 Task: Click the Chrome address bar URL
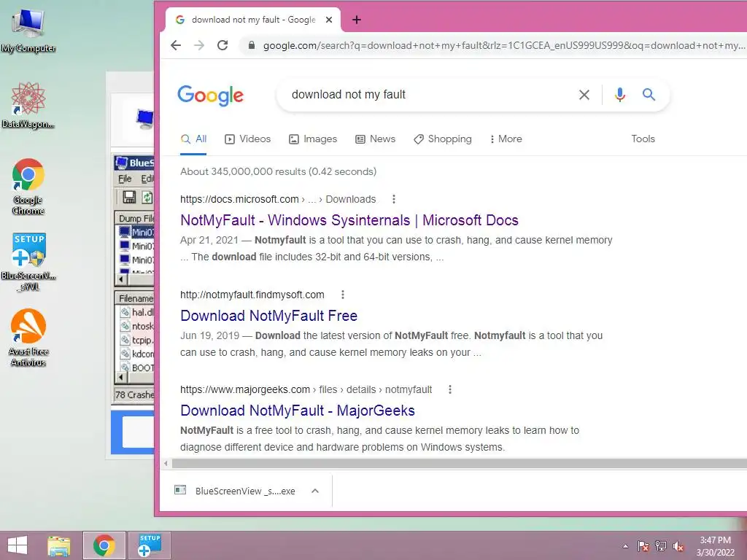(503, 45)
